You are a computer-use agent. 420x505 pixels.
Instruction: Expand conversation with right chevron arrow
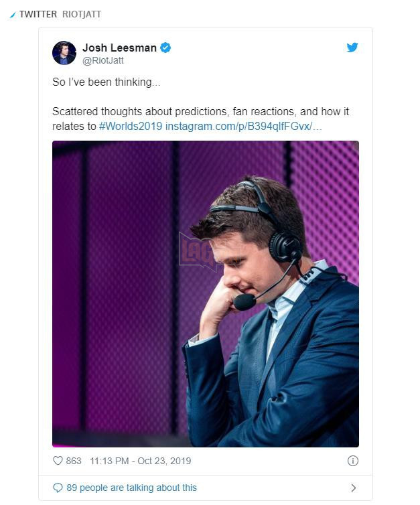click(353, 488)
